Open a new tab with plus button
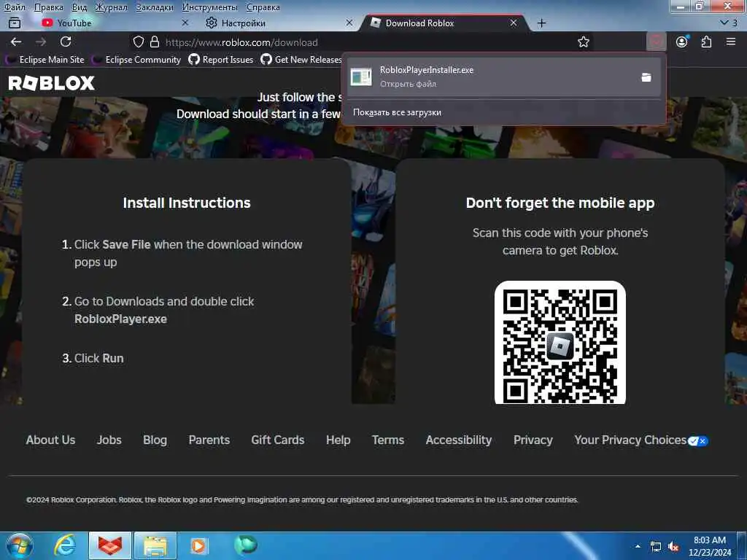 [x=542, y=23]
